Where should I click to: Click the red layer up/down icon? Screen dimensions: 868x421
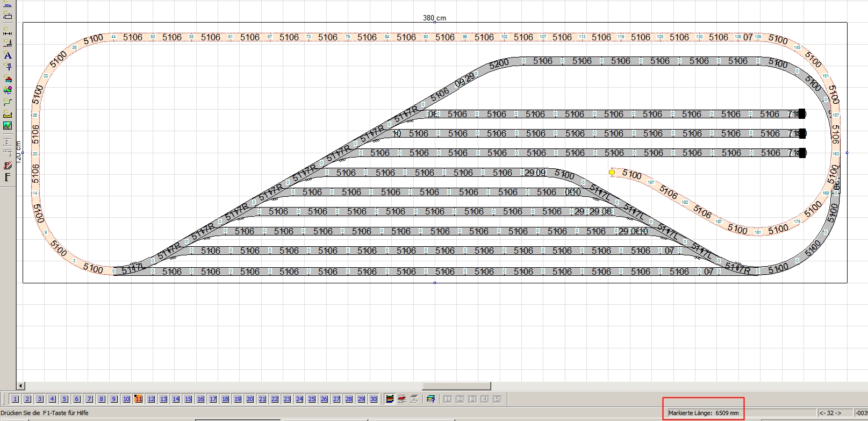(x=401, y=399)
